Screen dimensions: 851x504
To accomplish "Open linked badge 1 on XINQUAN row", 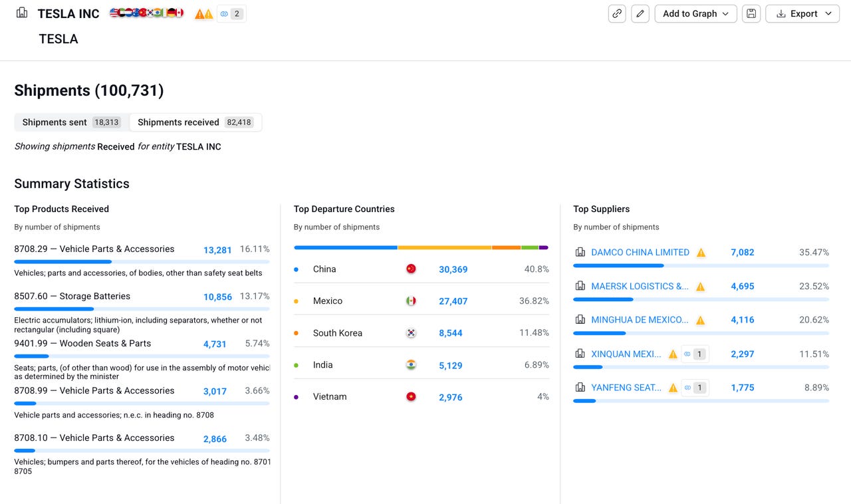I will click(695, 354).
